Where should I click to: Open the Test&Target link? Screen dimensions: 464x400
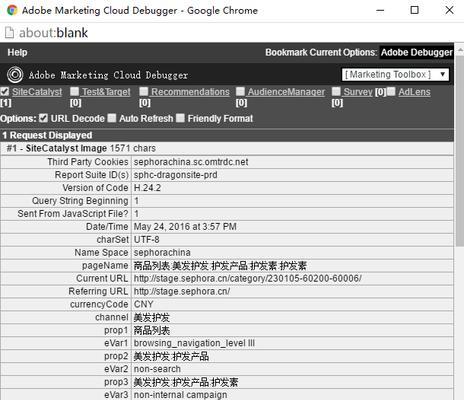[106, 92]
